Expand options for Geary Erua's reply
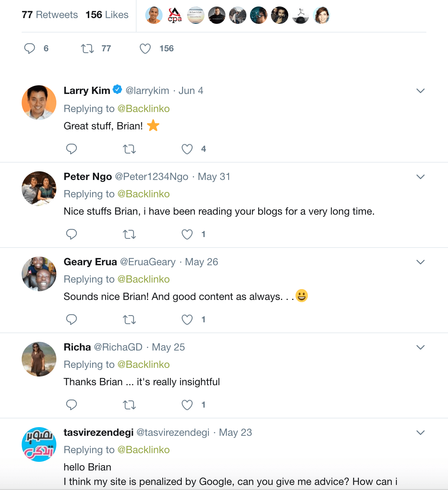 [x=420, y=262]
